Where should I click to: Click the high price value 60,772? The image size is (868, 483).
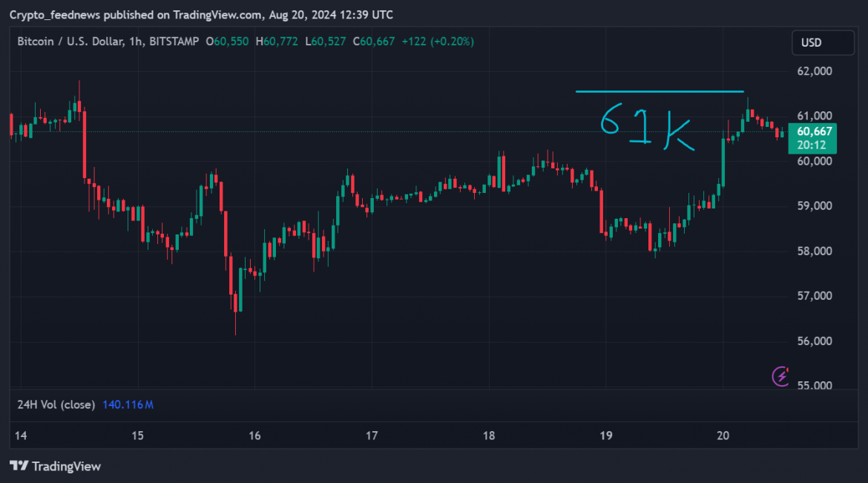coord(278,42)
